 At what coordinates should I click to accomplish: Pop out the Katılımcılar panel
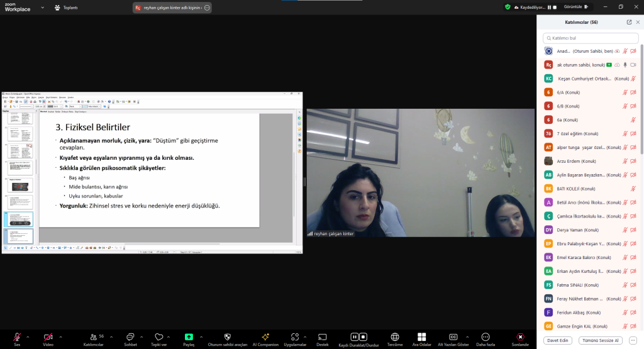[629, 22]
